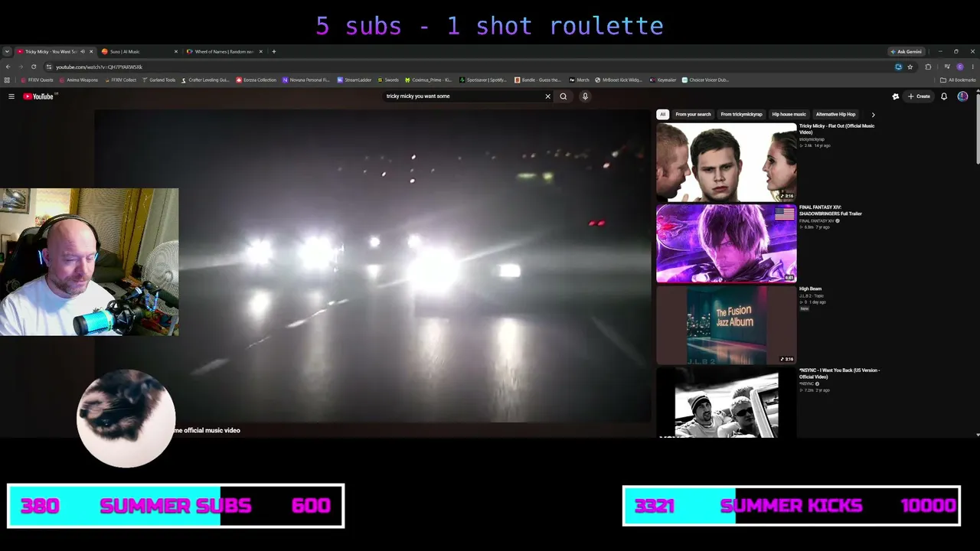Reload the page with the refresh icon
This screenshot has width=980, height=551.
pyautogui.click(x=34, y=67)
